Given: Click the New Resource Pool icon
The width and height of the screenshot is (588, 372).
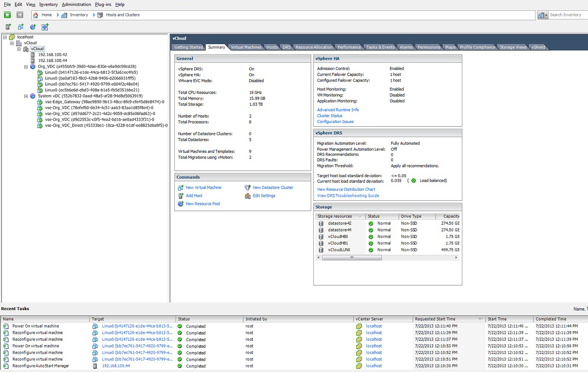Looking at the screenshot, I should pyautogui.click(x=181, y=204).
